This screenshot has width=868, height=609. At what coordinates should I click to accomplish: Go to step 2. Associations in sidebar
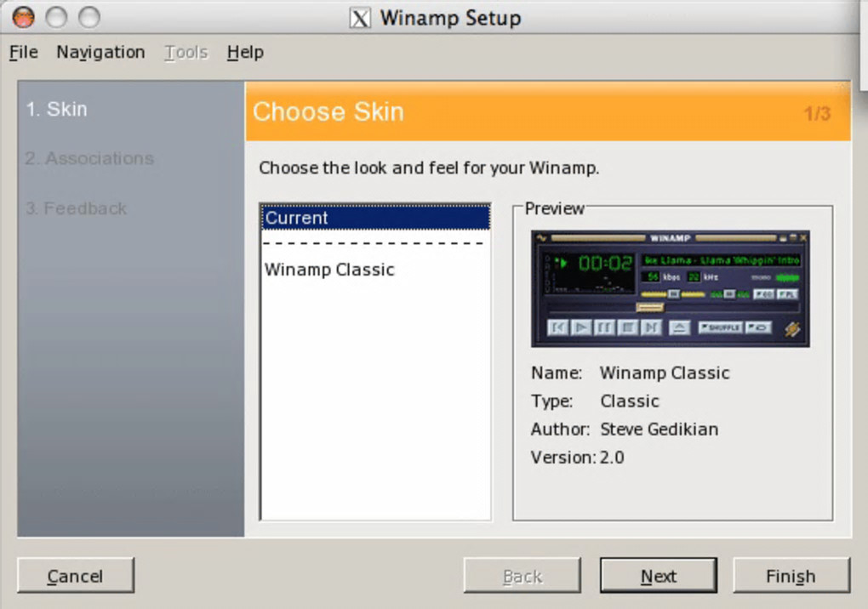point(89,159)
